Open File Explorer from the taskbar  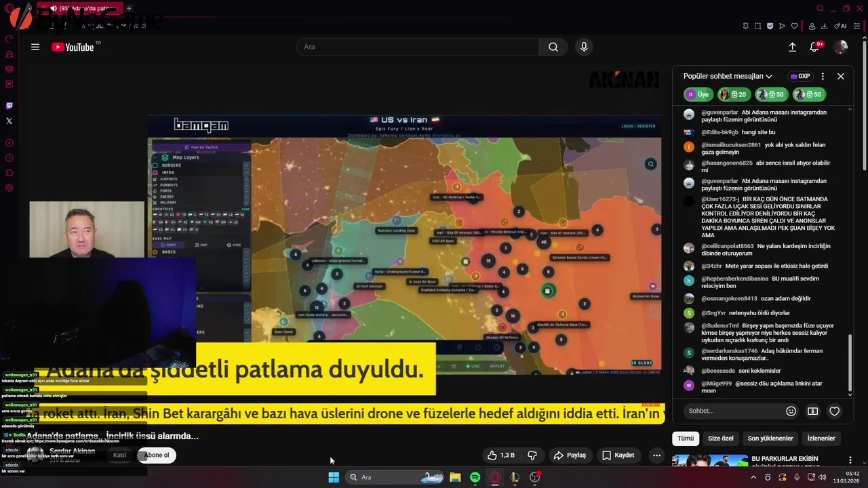[455, 477]
